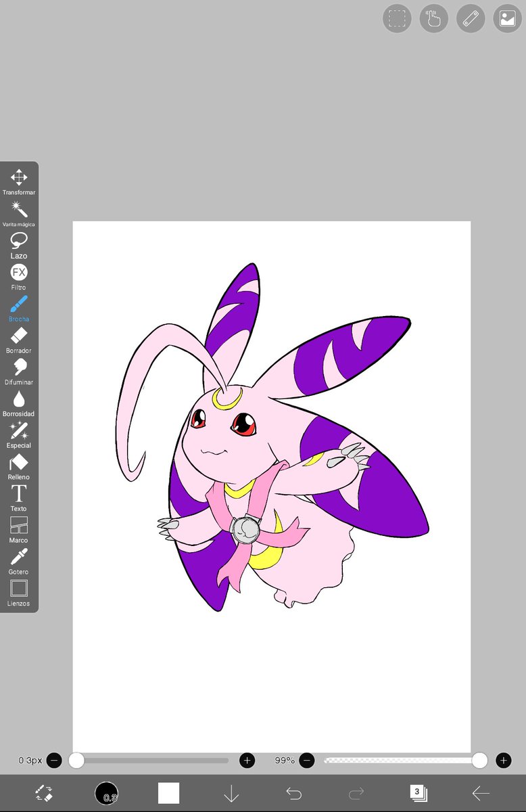The image size is (526, 812).
Task: Open the stabilizer hand icon
Action: pyautogui.click(x=434, y=19)
